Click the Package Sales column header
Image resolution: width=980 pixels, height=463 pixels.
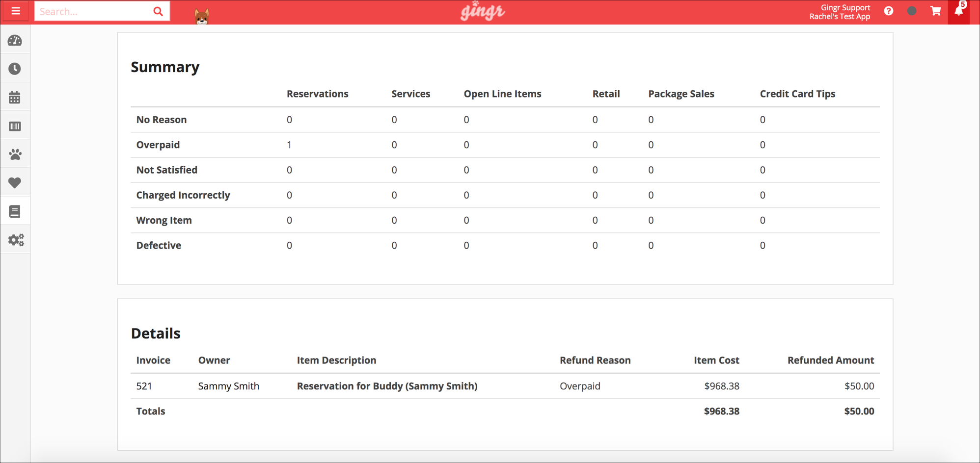click(x=681, y=94)
